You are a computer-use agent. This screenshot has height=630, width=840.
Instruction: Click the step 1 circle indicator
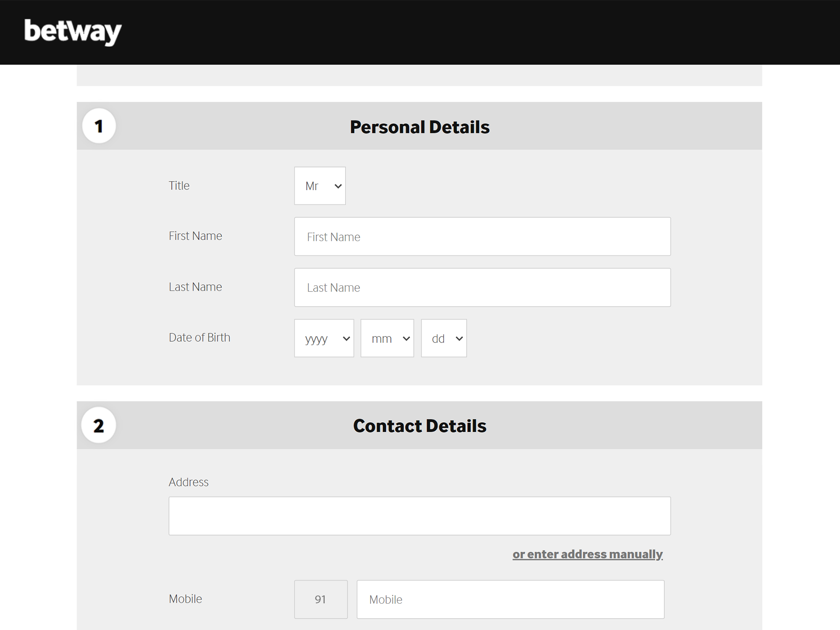coord(98,126)
